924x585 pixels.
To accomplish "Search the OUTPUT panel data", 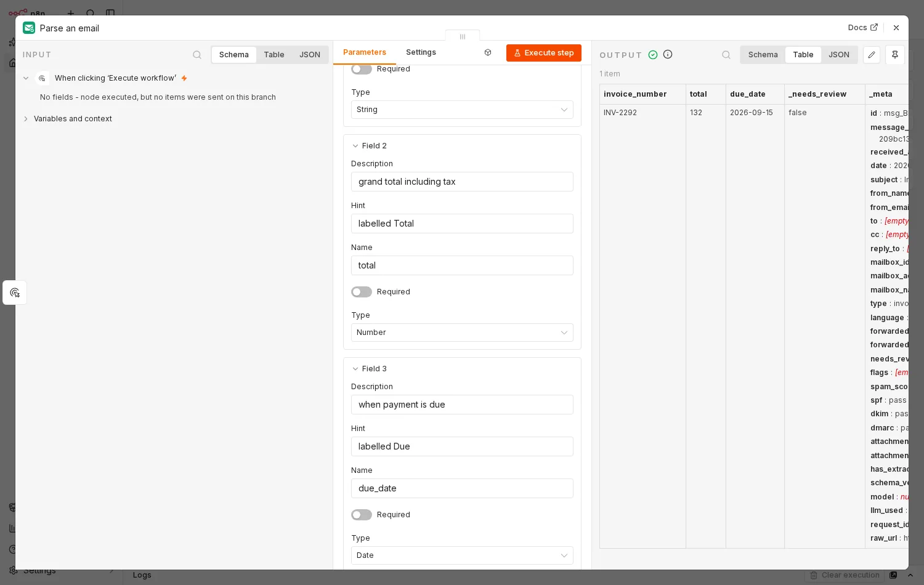I will point(726,55).
